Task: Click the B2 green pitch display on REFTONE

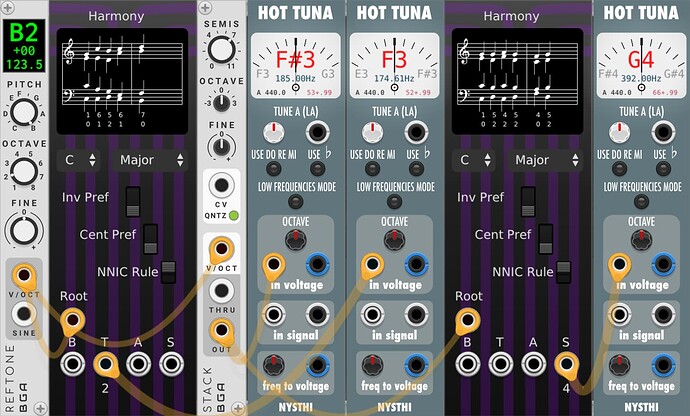Action: [x=24, y=46]
